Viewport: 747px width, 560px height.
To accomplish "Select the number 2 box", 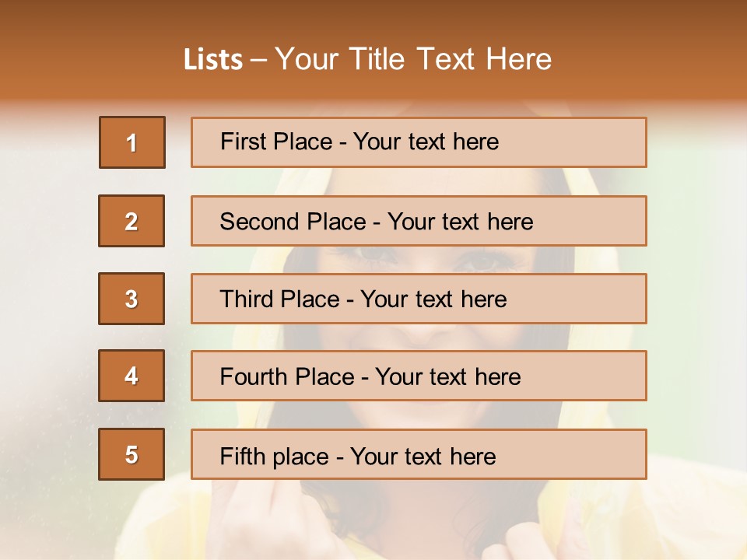I will (x=132, y=221).
